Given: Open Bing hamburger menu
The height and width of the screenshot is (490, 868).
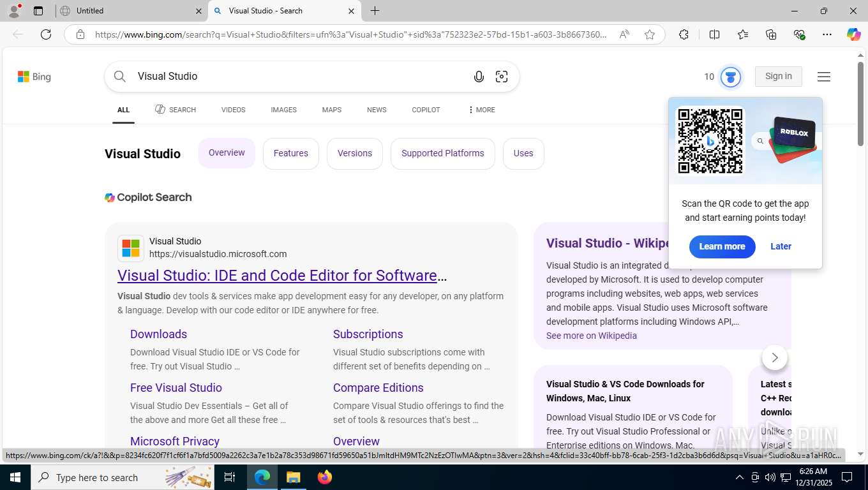Looking at the screenshot, I should (824, 77).
